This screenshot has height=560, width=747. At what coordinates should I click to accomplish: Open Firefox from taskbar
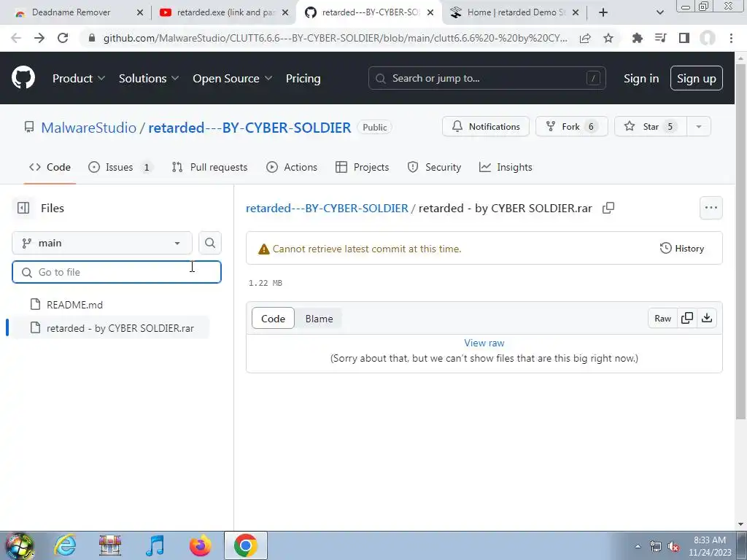(x=200, y=545)
